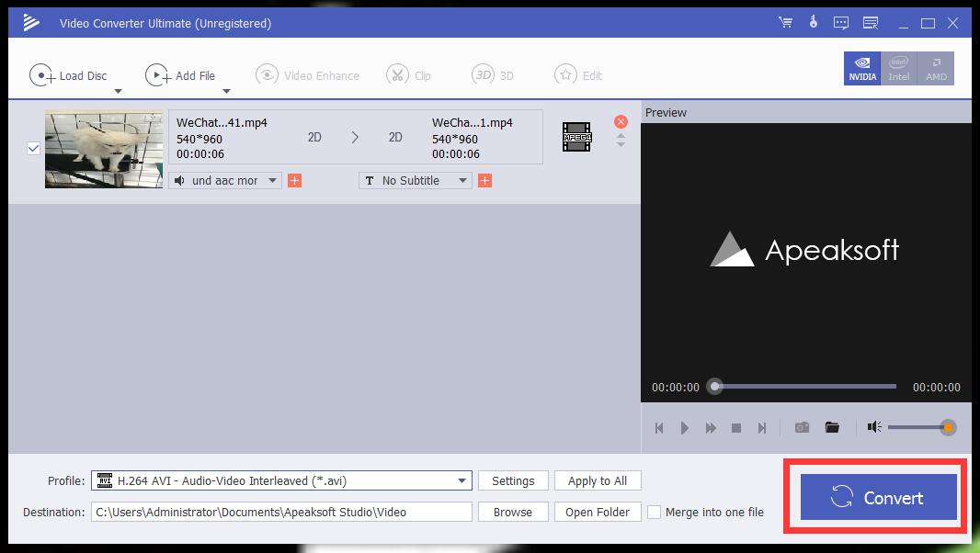Take a snapshot with the camera icon
980x553 pixels.
coord(801,427)
